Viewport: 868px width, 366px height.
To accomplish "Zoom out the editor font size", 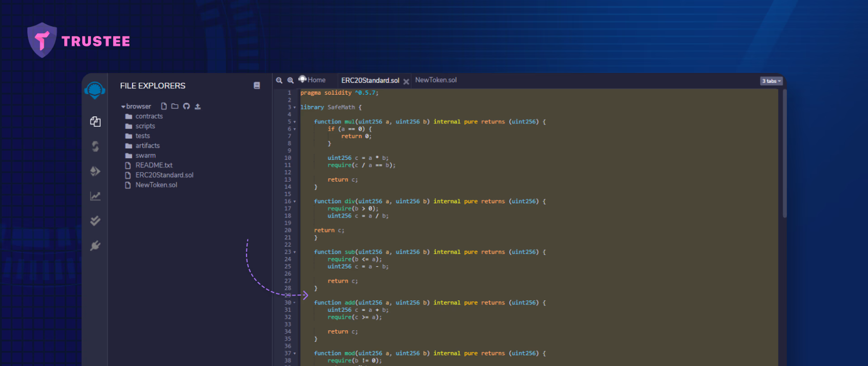I will (279, 81).
